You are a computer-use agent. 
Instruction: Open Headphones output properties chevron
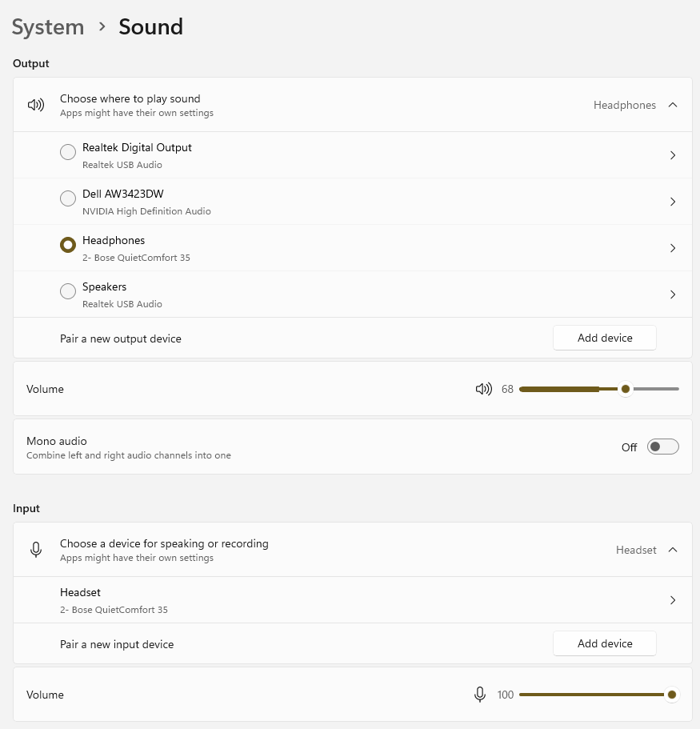673,248
